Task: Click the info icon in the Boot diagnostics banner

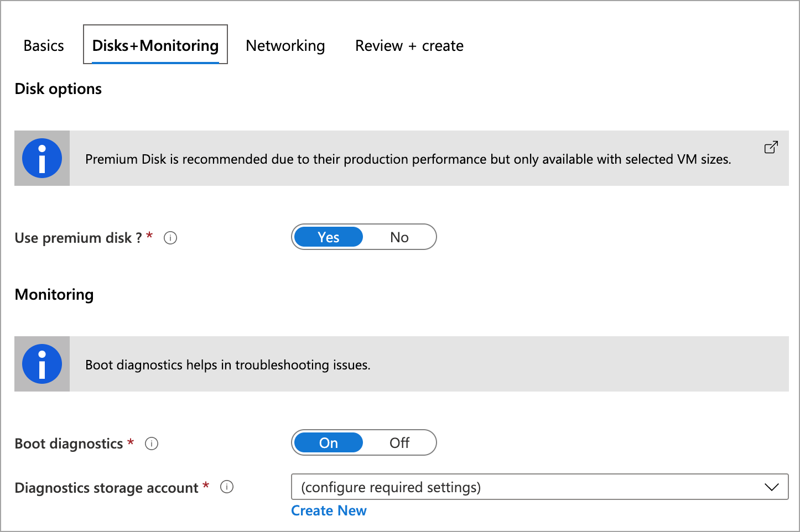Action: point(41,364)
